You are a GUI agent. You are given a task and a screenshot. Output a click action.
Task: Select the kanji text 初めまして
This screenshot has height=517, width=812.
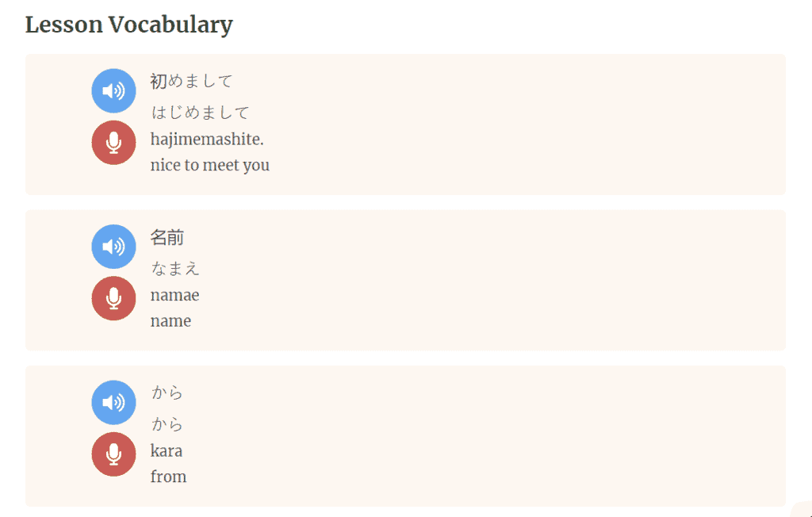click(x=191, y=81)
